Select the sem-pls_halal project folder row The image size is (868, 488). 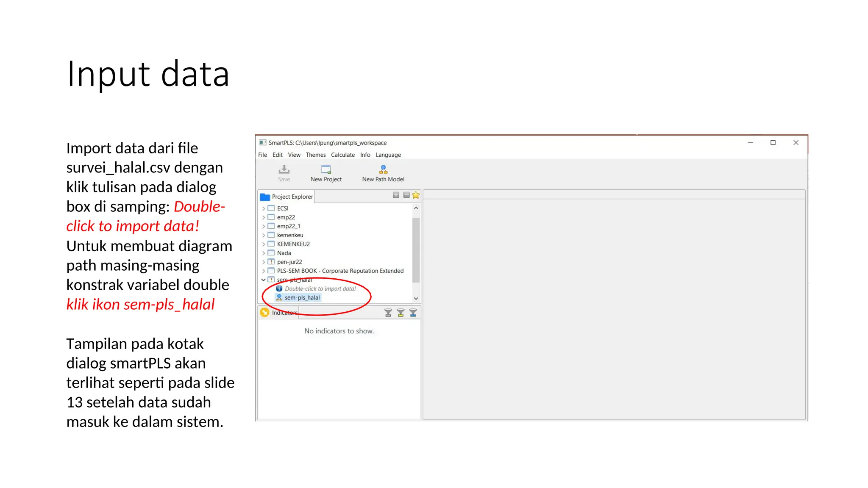(294, 280)
